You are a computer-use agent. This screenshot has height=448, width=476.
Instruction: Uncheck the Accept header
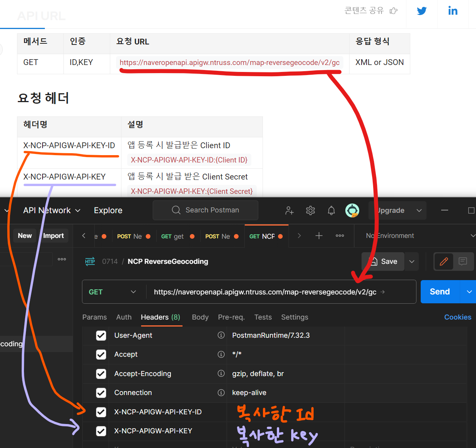click(x=101, y=354)
